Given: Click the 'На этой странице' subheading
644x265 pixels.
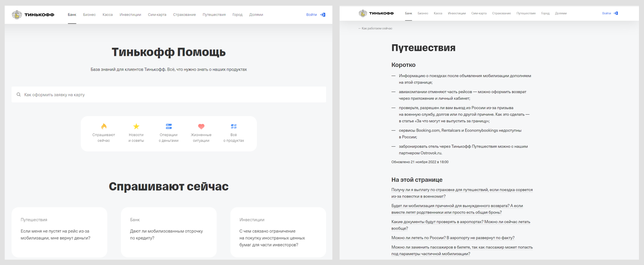Looking at the screenshot, I should (417, 180).
